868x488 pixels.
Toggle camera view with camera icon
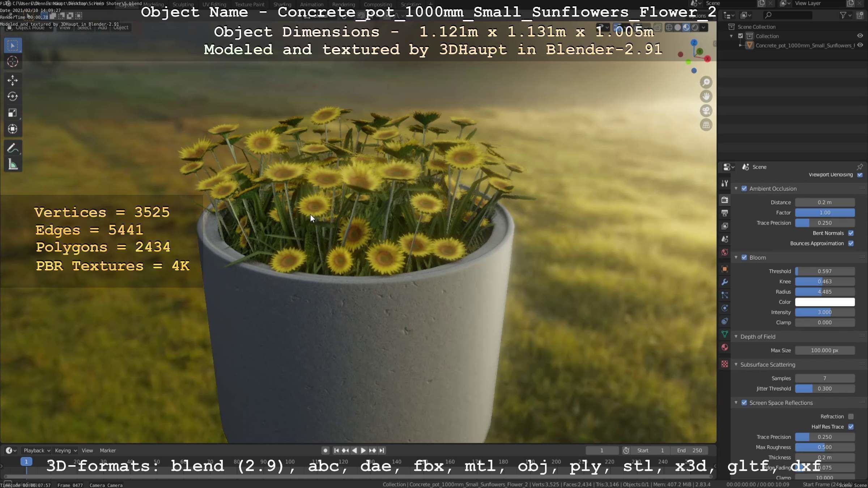[706, 111]
